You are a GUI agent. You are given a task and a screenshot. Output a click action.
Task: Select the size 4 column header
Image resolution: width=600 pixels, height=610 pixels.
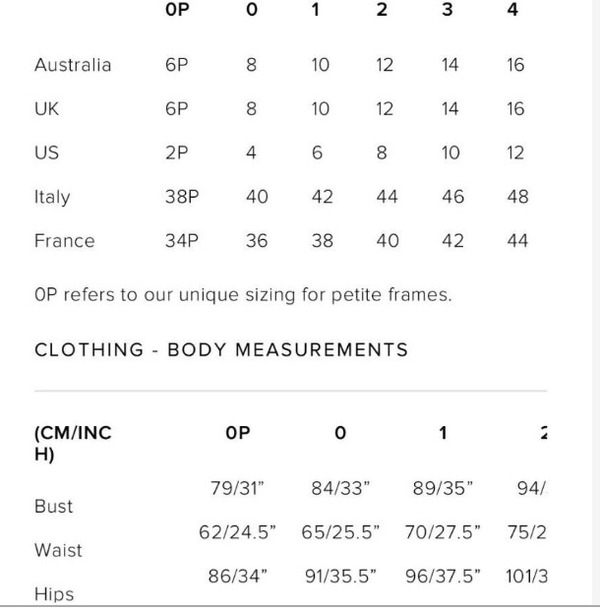pos(512,9)
